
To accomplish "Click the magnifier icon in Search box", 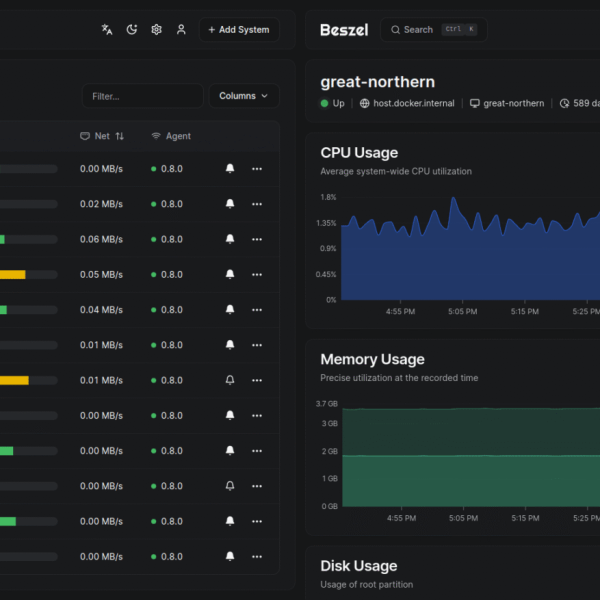I will pos(396,30).
